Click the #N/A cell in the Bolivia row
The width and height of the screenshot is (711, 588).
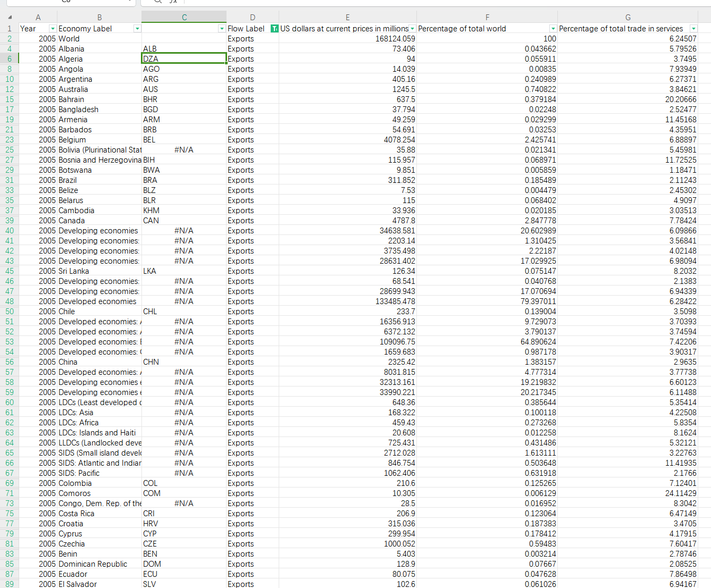(183, 150)
